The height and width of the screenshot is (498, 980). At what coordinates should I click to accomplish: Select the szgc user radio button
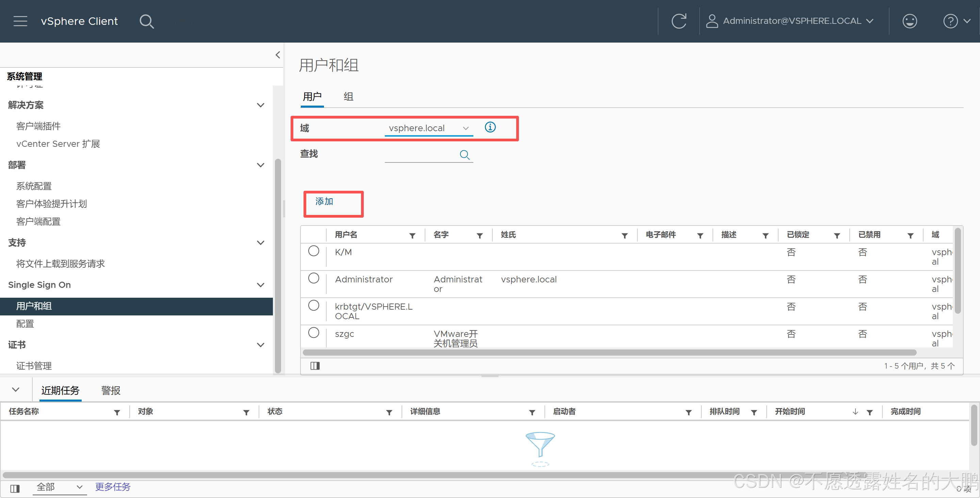pyautogui.click(x=313, y=333)
